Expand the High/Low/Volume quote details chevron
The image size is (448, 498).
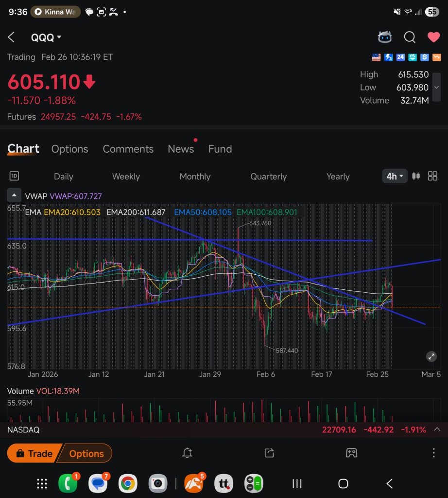point(436,87)
